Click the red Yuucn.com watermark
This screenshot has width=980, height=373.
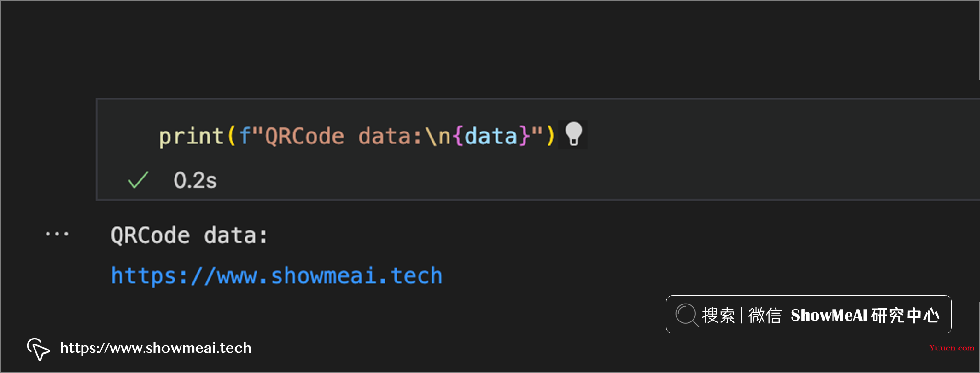951,348
